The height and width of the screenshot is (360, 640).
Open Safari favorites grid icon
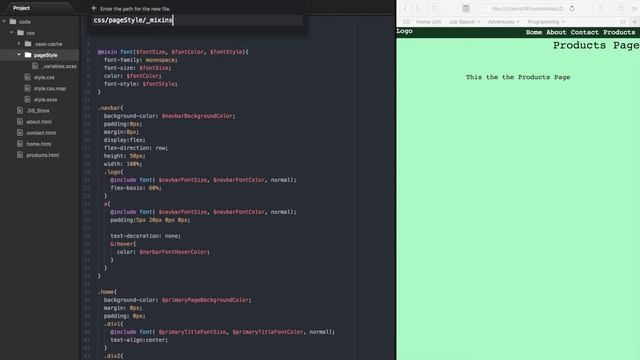406,22
